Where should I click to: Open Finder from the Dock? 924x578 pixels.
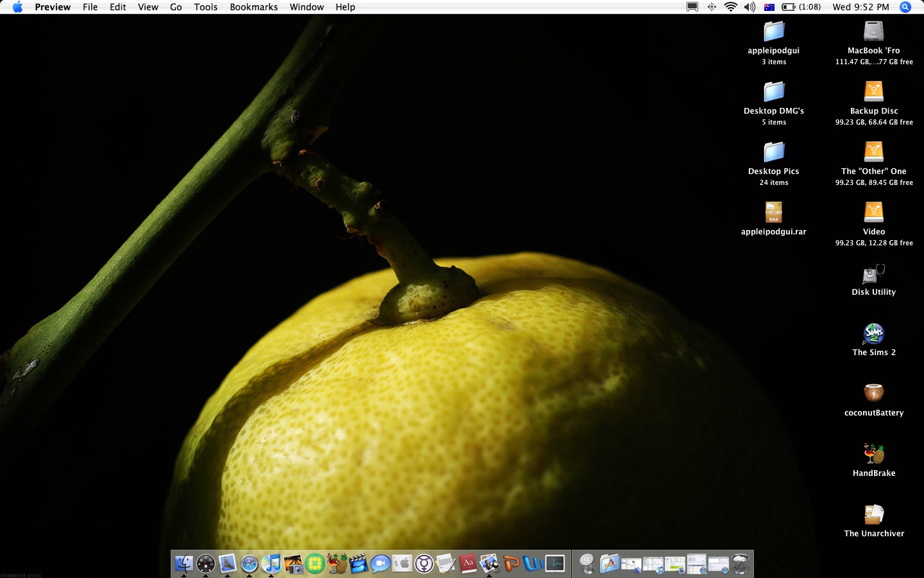184,564
